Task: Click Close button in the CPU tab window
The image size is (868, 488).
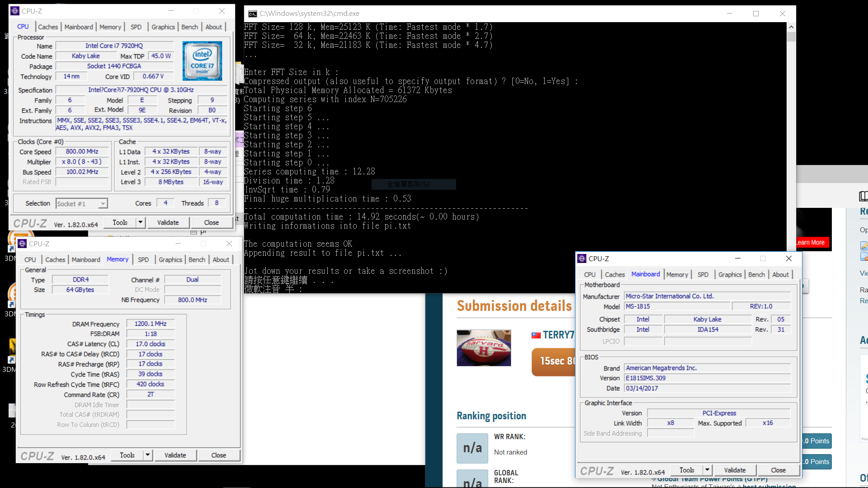Action: tap(212, 222)
